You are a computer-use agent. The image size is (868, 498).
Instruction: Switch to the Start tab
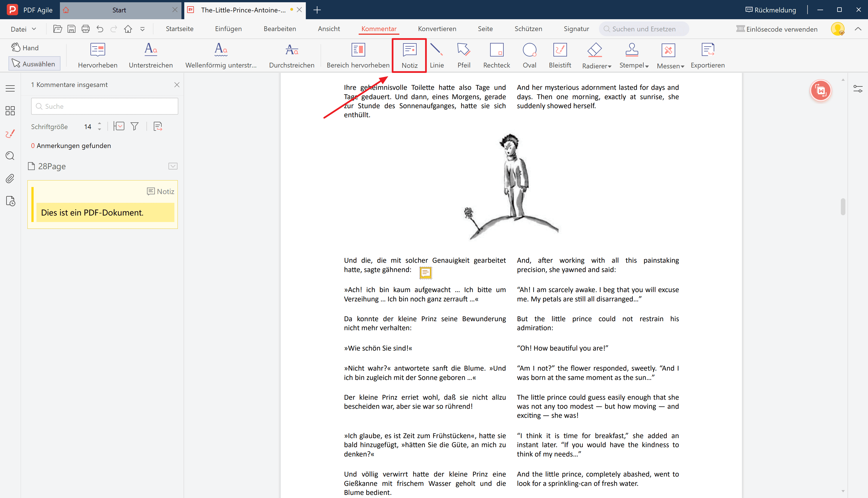point(119,10)
